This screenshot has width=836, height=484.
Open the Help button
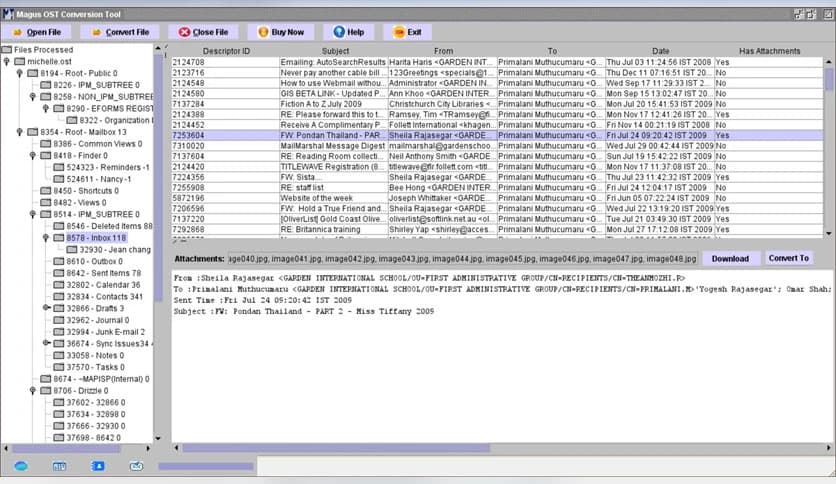(x=349, y=32)
